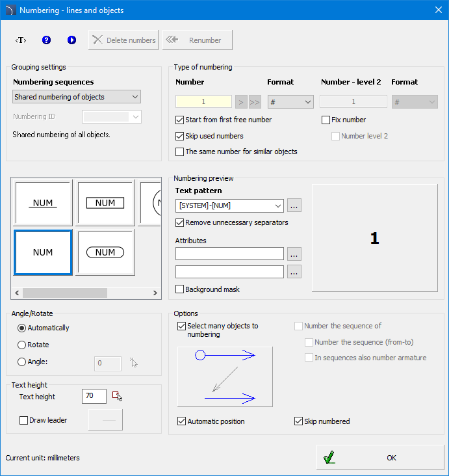This screenshot has height=476, width=449.
Task: Open the Text pattern combo box
Action: coord(230,205)
